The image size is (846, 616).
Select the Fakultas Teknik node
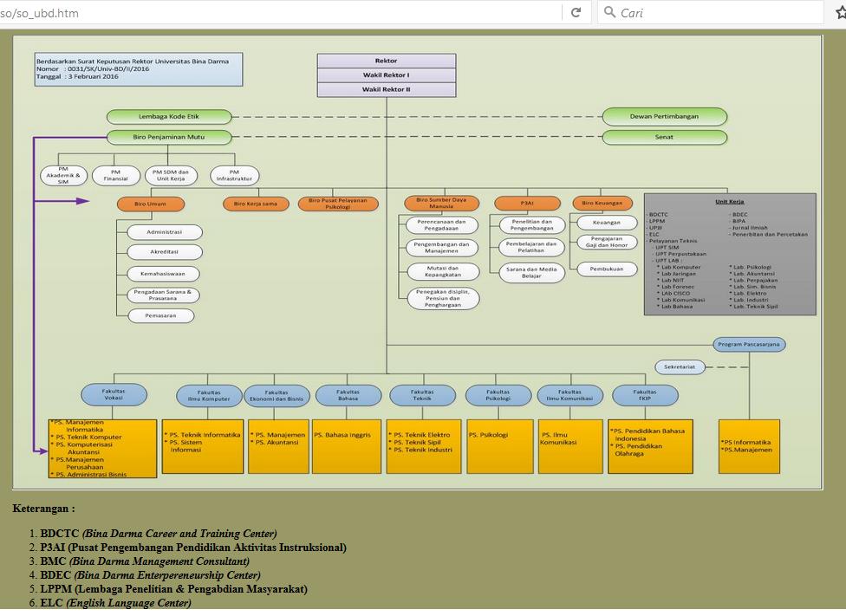(x=422, y=395)
